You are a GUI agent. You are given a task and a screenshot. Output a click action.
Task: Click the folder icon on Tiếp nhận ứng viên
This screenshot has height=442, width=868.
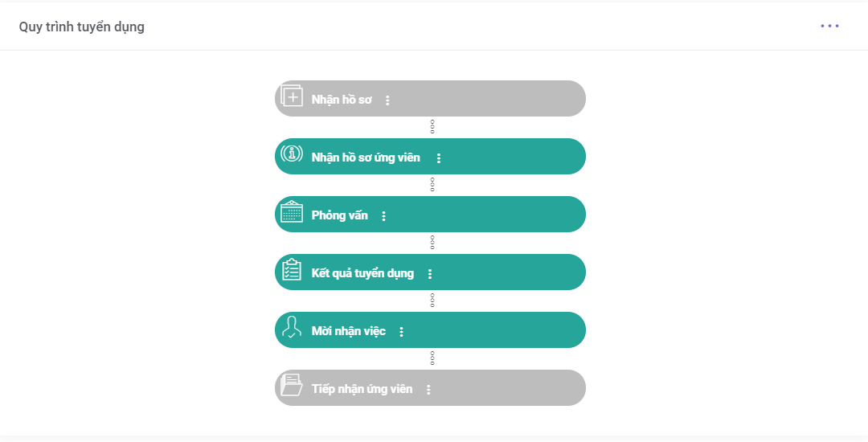(x=291, y=385)
